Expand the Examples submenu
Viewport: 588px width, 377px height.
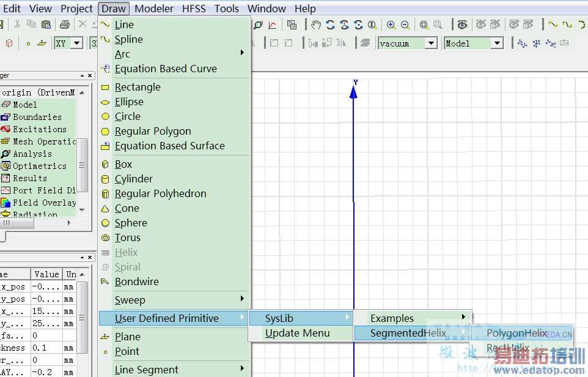(x=413, y=318)
